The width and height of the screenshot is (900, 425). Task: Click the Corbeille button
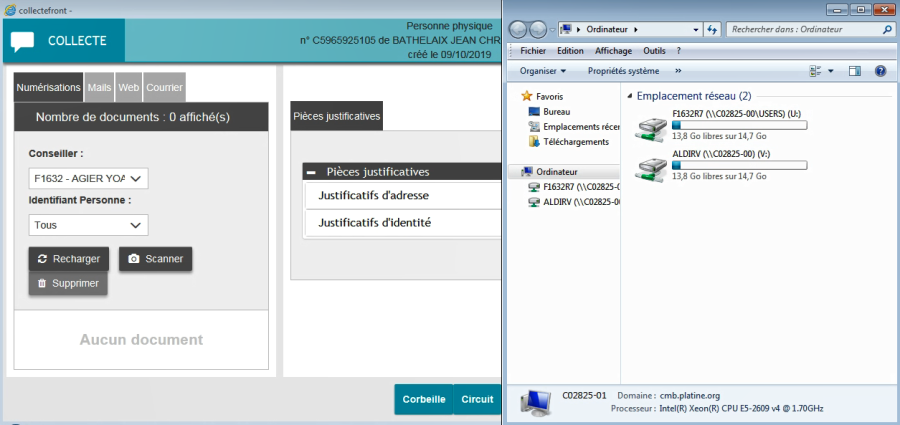point(423,399)
